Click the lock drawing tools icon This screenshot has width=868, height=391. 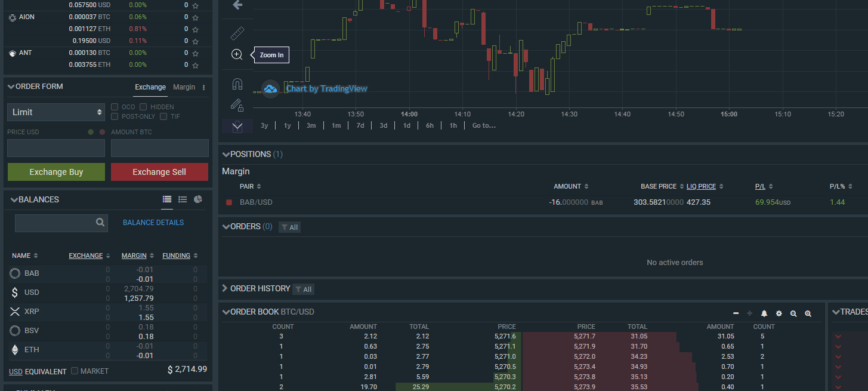(237, 106)
